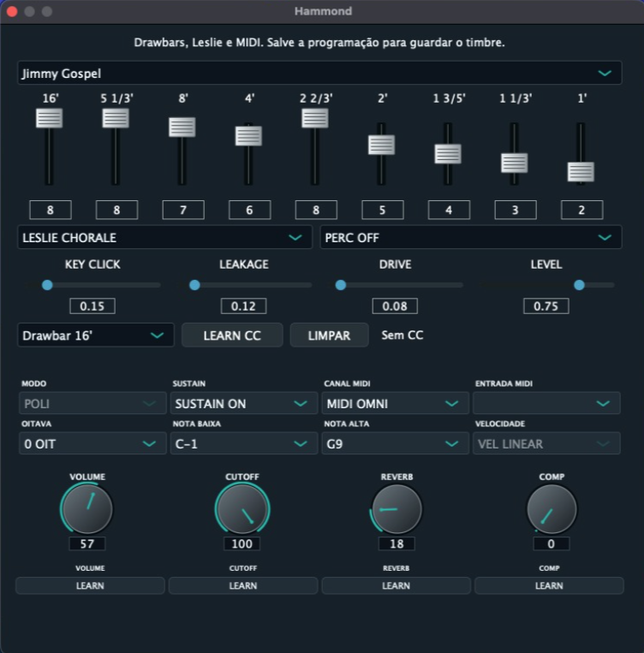644x653 pixels.
Task: Open the Jimmy Gospel preset dropdown
Action: (x=319, y=73)
